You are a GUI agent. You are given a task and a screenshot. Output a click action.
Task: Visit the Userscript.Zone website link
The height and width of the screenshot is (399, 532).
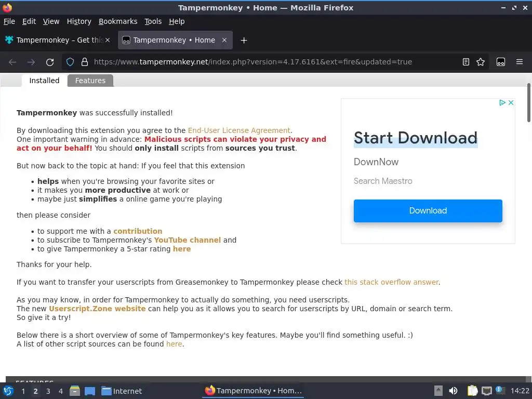tap(97, 309)
